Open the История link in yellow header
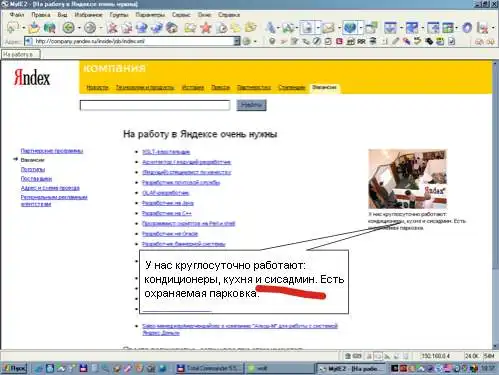Image resolution: width=499 pixels, height=375 pixels. [193, 87]
